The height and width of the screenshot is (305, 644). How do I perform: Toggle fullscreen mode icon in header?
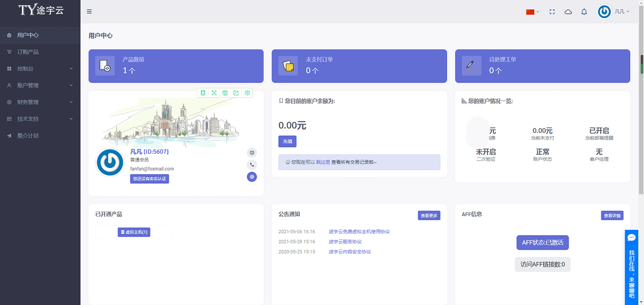552,12
